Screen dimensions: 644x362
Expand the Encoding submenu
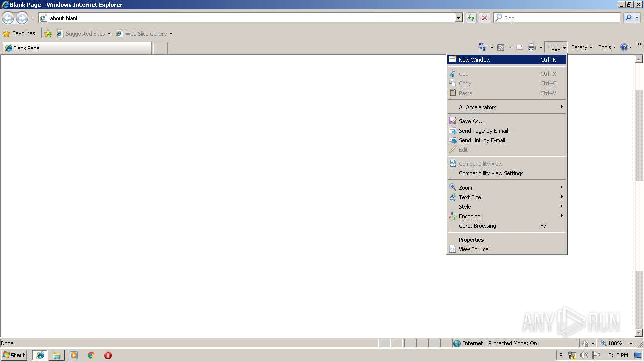(x=507, y=216)
